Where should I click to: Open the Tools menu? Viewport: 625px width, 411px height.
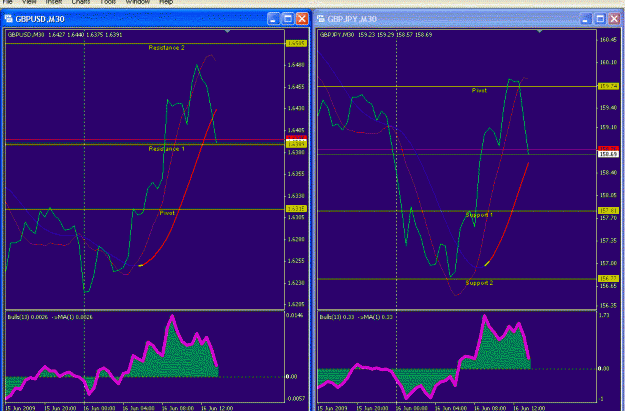[x=108, y=2]
